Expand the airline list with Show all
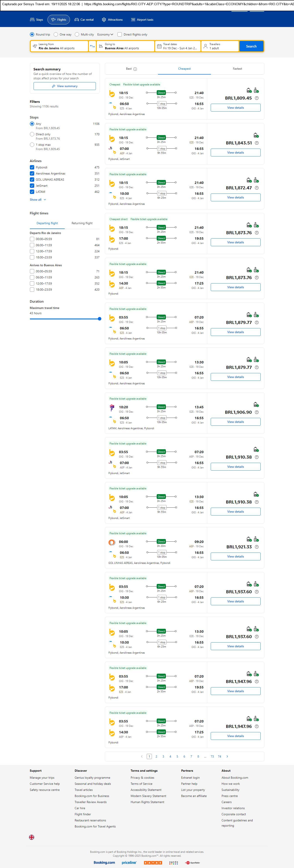The width and height of the screenshot is (294, 868). coord(38,200)
